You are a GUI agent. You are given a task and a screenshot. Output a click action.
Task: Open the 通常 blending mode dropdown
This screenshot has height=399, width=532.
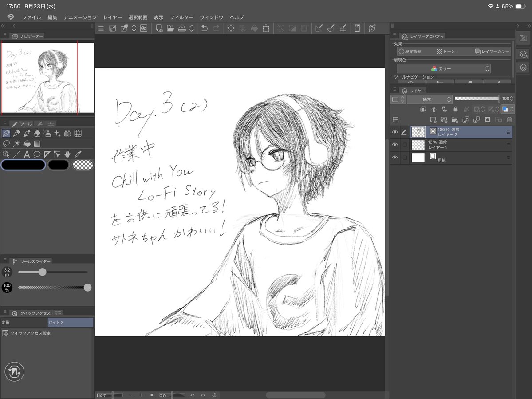tap(430, 99)
